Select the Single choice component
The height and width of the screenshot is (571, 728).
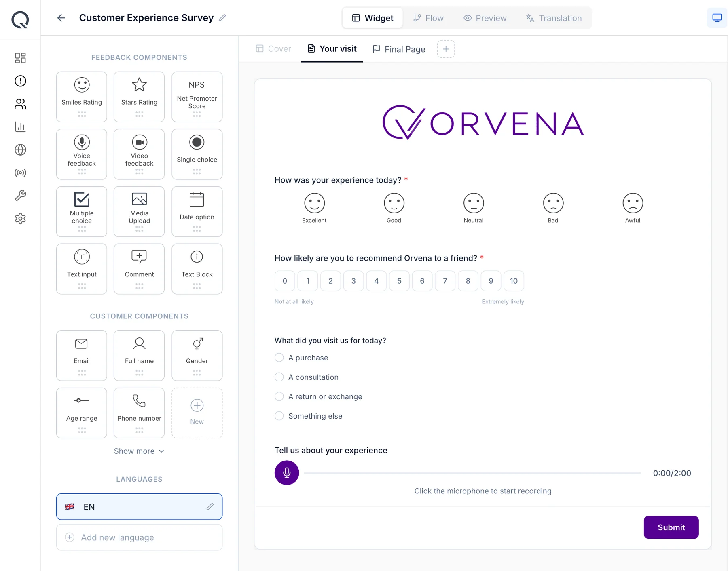click(197, 154)
